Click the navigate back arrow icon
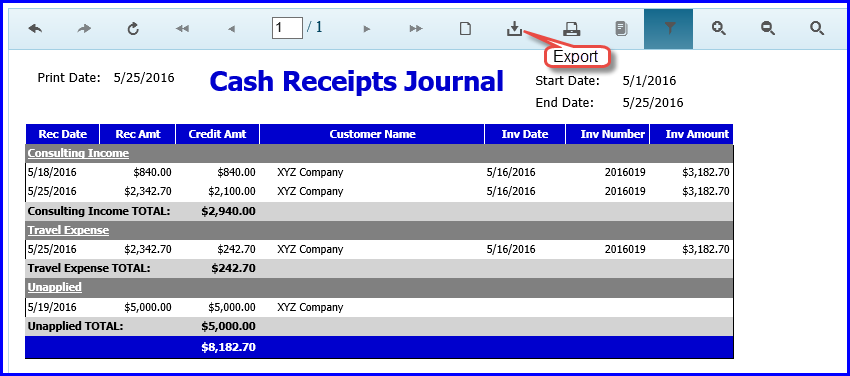The height and width of the screenshot is (376, 850). click(x=35, y=29)
